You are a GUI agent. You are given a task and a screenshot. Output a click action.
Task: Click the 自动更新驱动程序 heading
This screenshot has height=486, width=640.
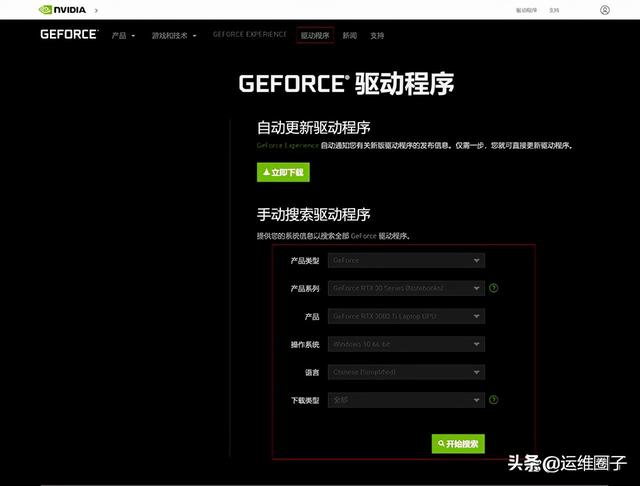(x=313, y=128)
